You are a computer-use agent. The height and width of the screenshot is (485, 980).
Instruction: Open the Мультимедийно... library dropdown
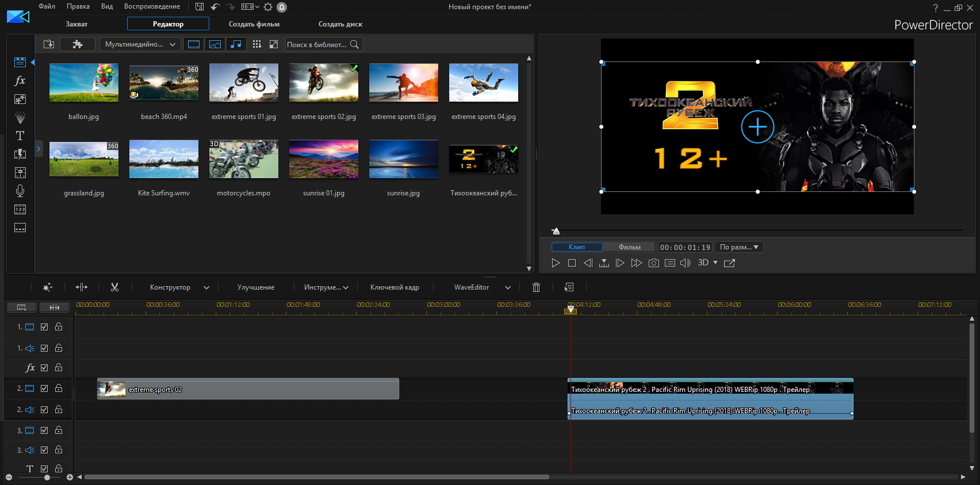(140, 44)
